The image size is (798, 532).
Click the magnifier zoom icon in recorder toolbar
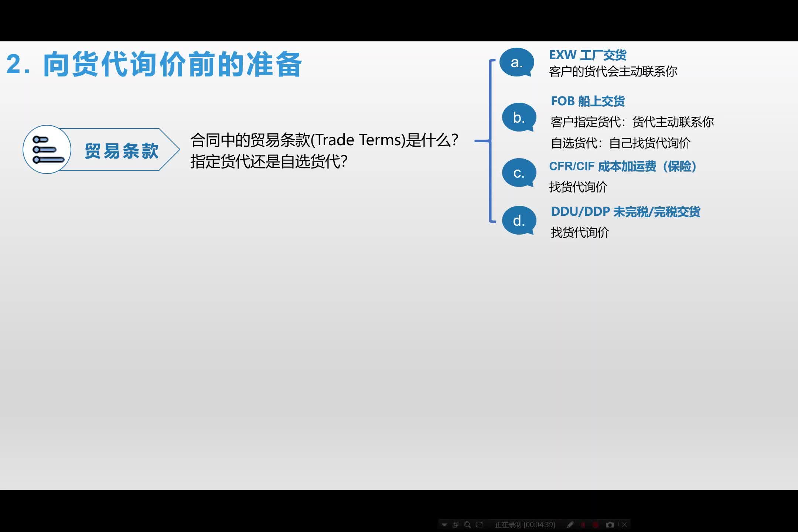[467, 525]
